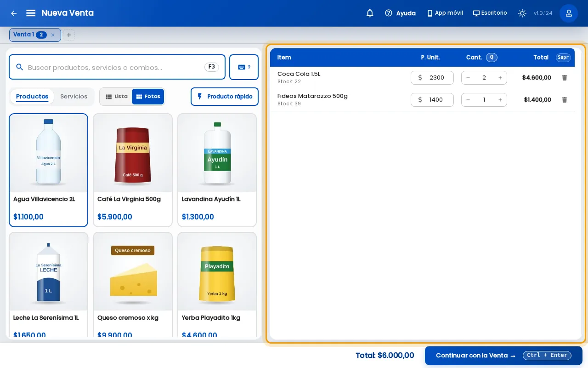Open the App móvil option
This screenshot has width=588, height=368.
coord(445,13)
